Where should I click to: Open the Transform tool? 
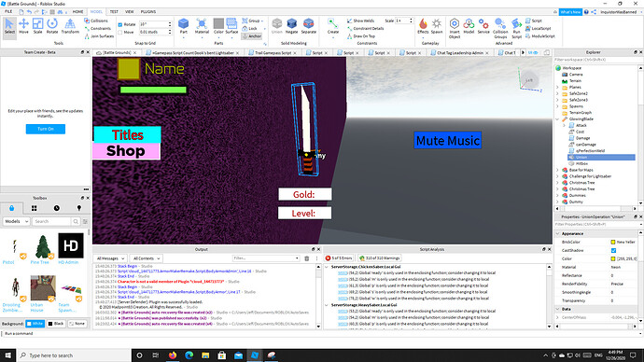tap(70, 26)
